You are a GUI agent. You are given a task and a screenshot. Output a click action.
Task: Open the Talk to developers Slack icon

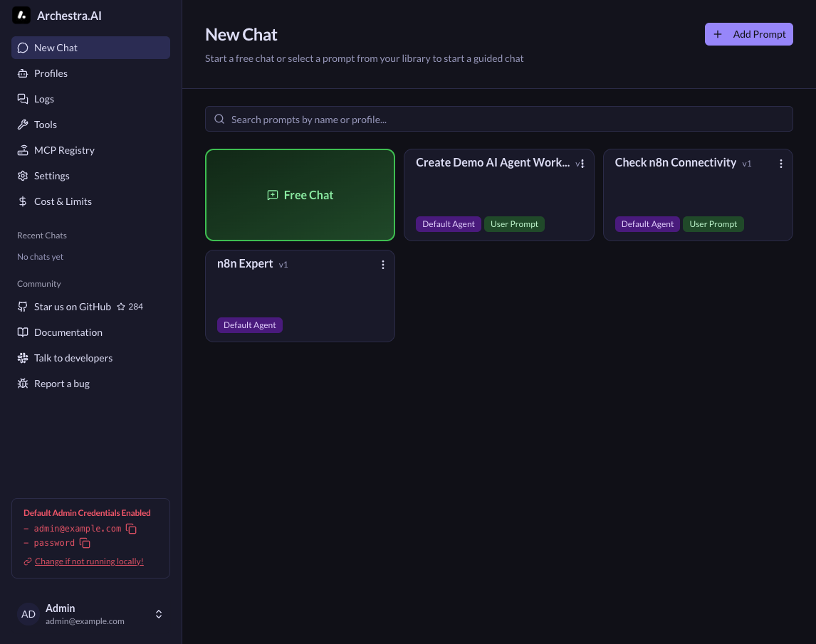[23, 358]
